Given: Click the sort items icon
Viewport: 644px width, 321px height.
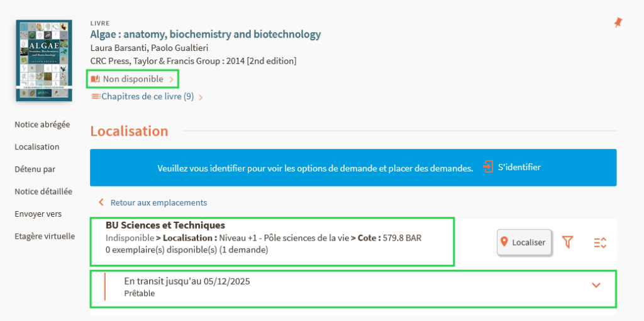Looking at the screenshot, I should coord(600,242).
